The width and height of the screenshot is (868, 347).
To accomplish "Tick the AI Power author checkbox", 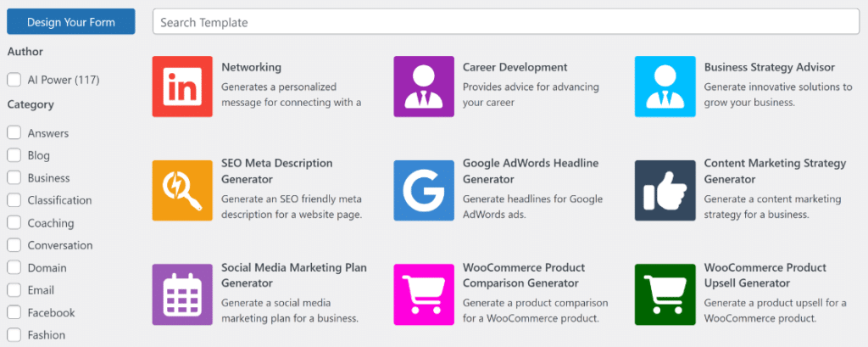I will 14,80.
